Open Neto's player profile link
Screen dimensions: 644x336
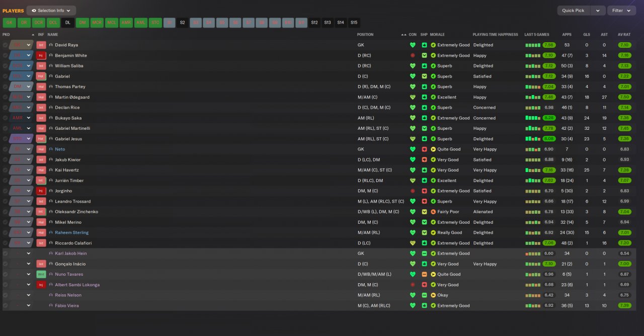pos(60,149)
